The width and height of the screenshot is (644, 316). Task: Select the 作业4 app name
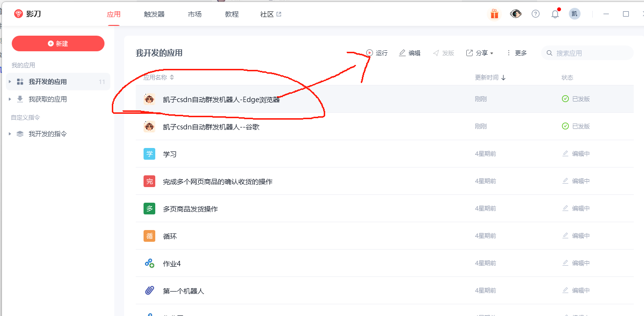[172, 264]
